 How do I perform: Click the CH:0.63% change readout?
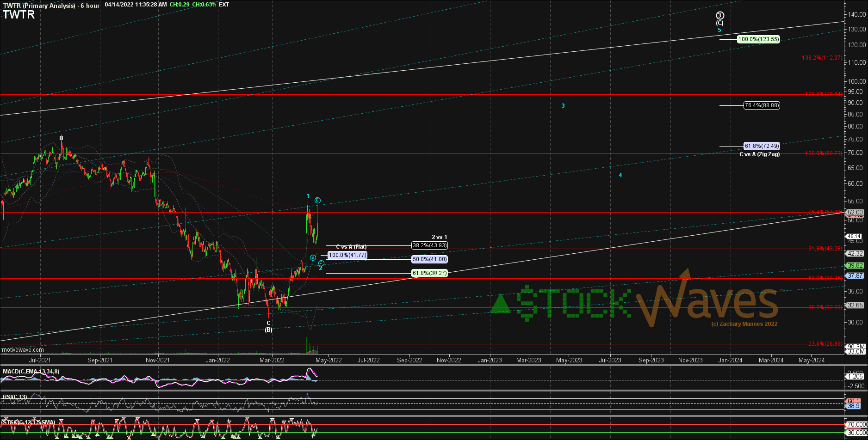[x=204, y=5]
